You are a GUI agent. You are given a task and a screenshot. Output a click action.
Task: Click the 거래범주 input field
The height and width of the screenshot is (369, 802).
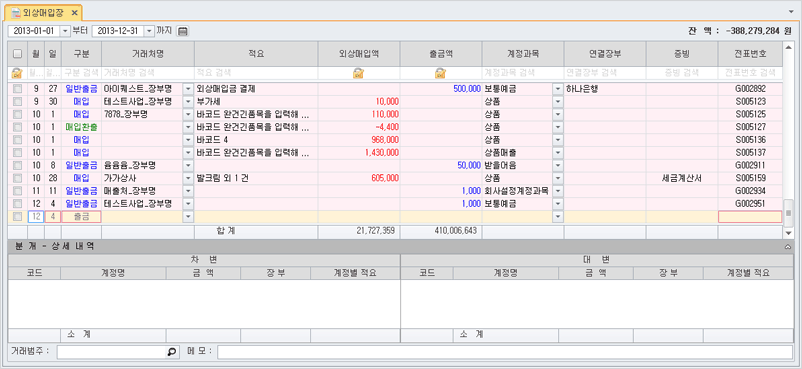coord(118,352)
